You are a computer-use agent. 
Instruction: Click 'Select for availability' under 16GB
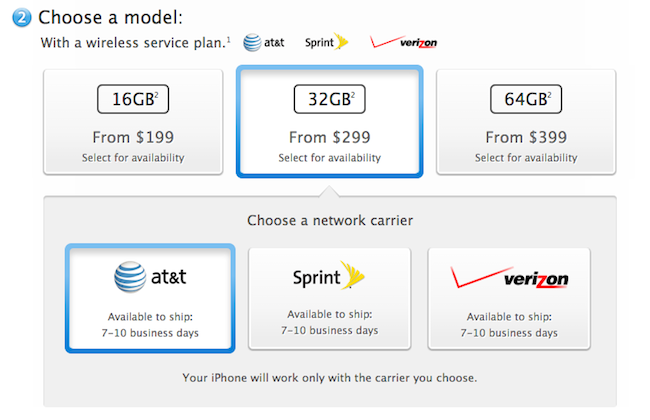(x=133, y=158)
